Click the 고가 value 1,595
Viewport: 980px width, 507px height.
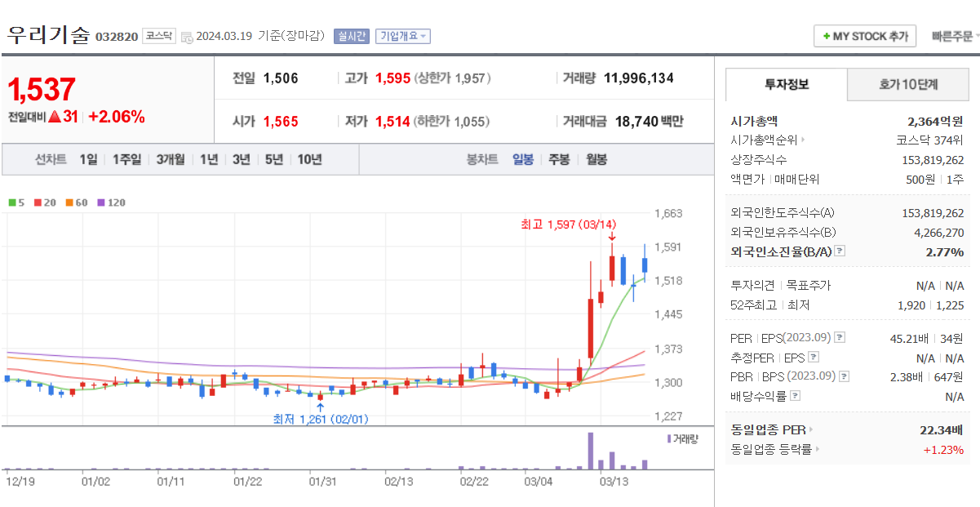392,78
